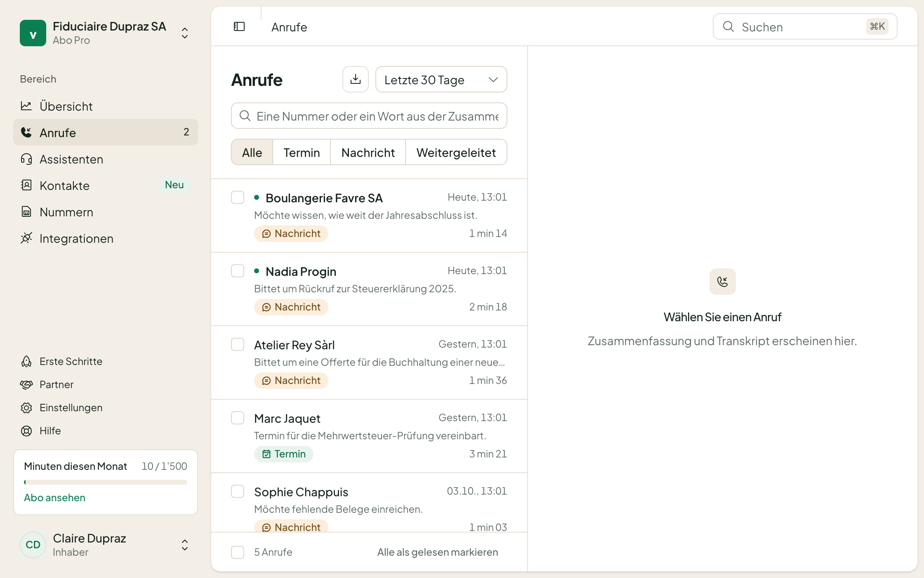Select all calls checkbox beside 5 Anrufe

click(x=238, y=552)
